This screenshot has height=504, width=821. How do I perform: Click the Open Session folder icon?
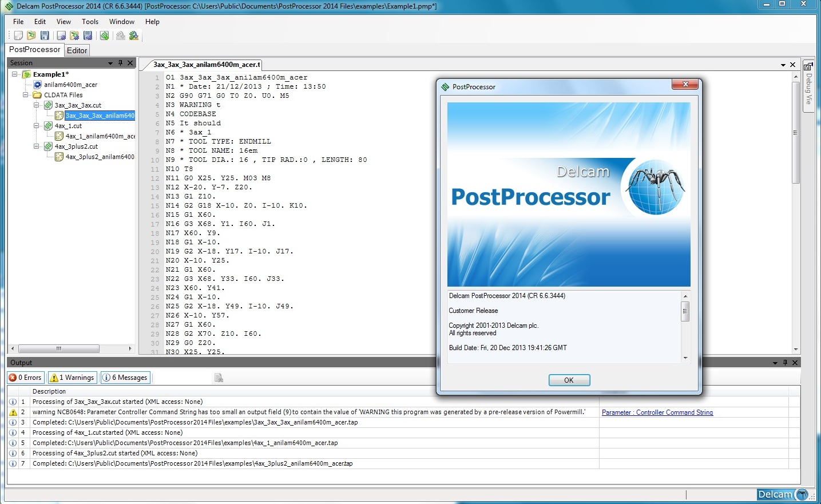click(x=31, y=35)
